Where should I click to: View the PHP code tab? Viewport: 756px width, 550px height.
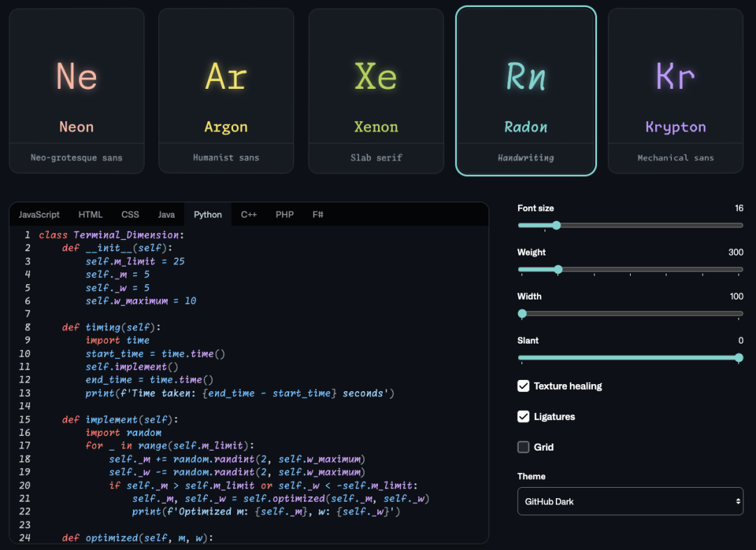pos(284,215)
